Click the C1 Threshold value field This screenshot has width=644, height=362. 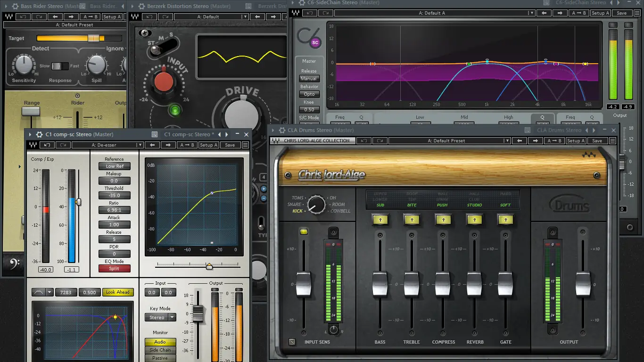tap(114, 196)
